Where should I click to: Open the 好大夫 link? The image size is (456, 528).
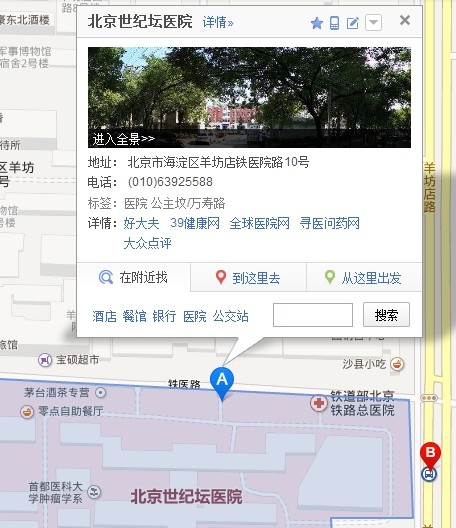(x=141, y=223)
